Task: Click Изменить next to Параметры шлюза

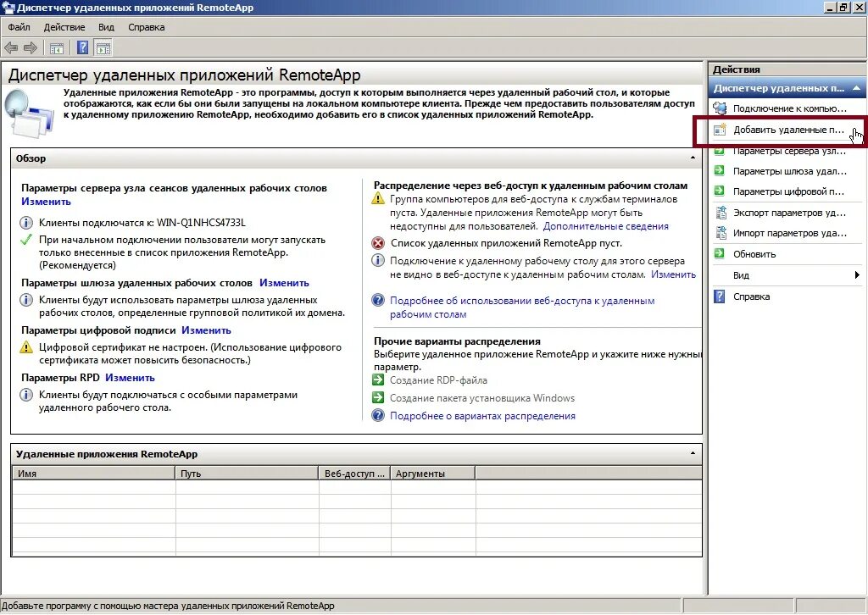Action: click(284, 283)
